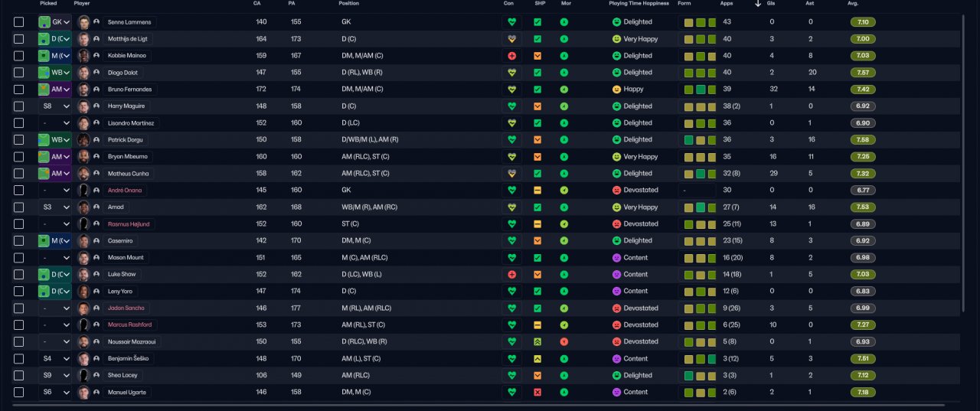Click Bruno Fernandes' morale icon

click(x=564, y=90)
